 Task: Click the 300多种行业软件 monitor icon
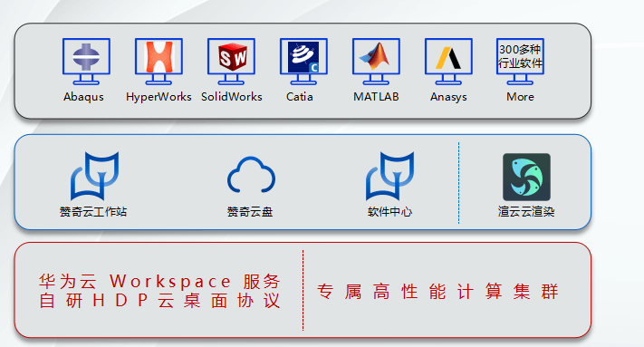coord(521,62)
